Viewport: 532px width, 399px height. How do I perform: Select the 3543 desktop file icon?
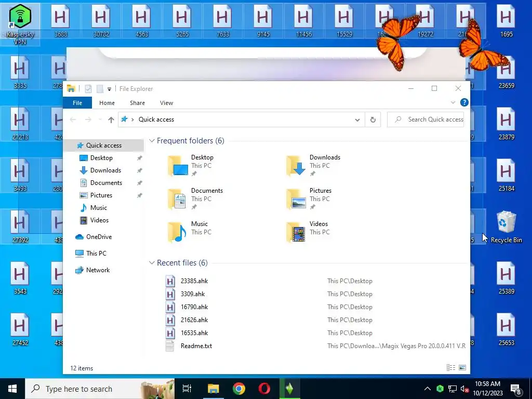(x=20, y=277)
